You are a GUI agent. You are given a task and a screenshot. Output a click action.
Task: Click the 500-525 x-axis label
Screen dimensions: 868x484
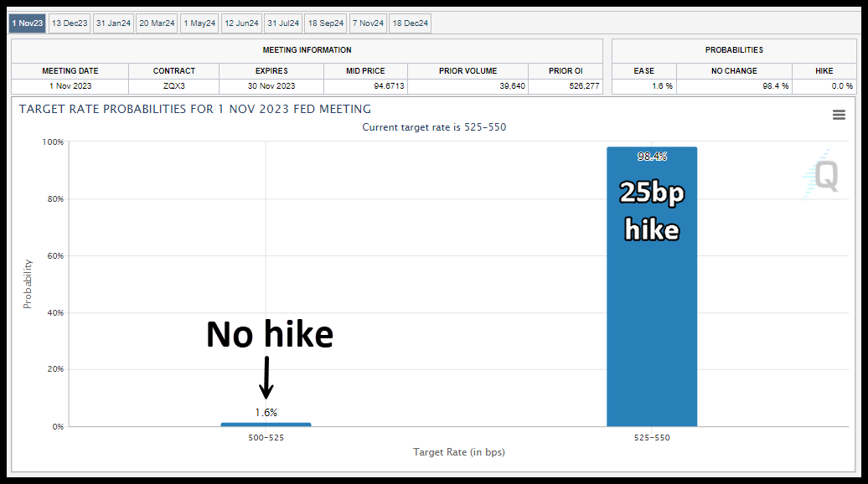(266, 438)
